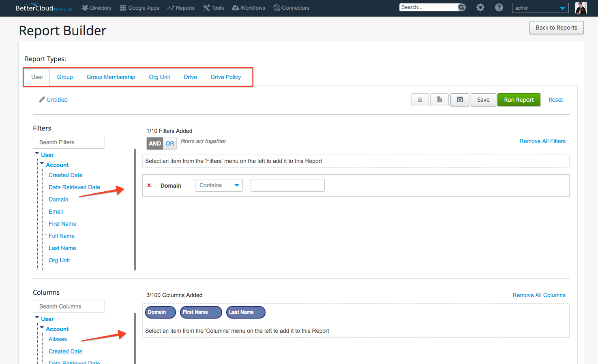Open the settings gear icon
Image resolution: width=598 pixels, height=364 pixels.
tap(480, 8)
